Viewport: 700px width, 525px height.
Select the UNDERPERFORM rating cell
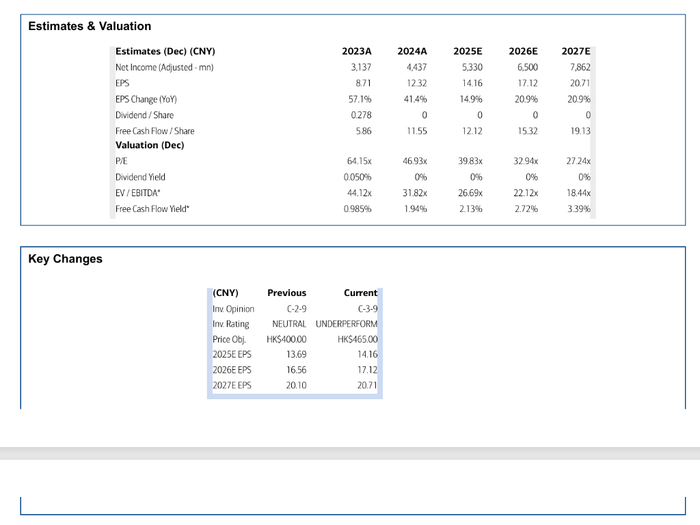click(346, 324)
